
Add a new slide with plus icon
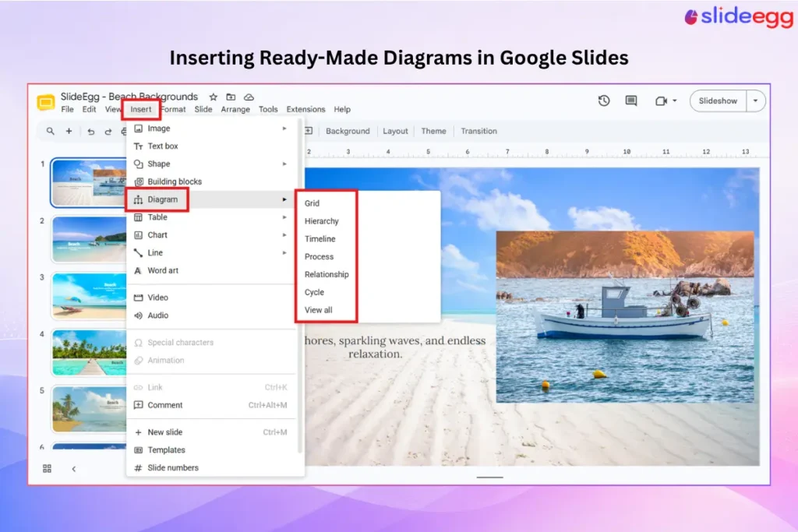coord(69,131)
